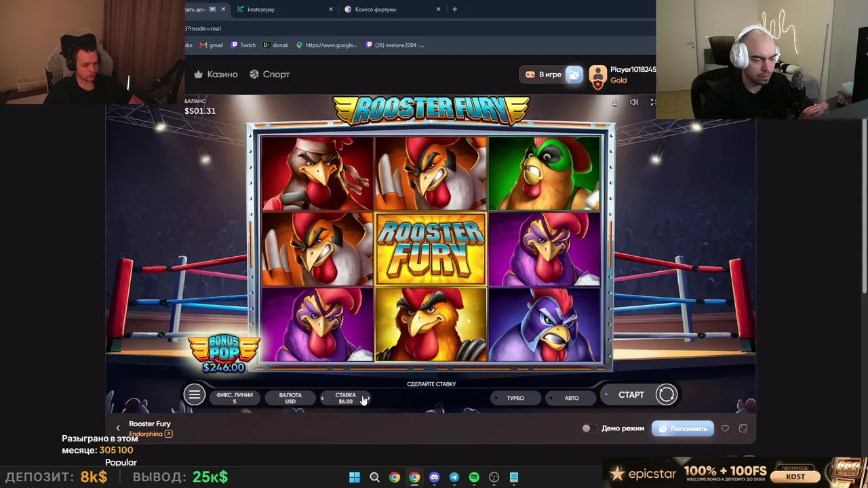Open the game info icon
Image resolution: width=868 pixels, height=488 pixels.
(614, 102)
